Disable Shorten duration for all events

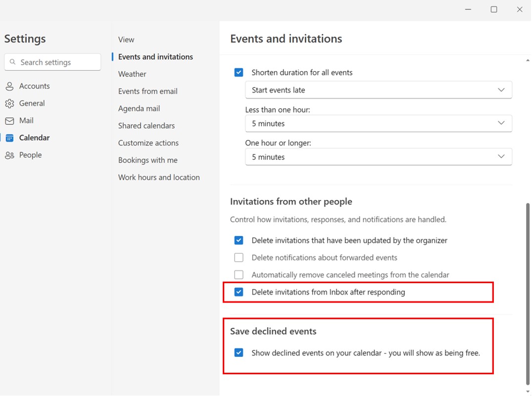tap(239, 72)
